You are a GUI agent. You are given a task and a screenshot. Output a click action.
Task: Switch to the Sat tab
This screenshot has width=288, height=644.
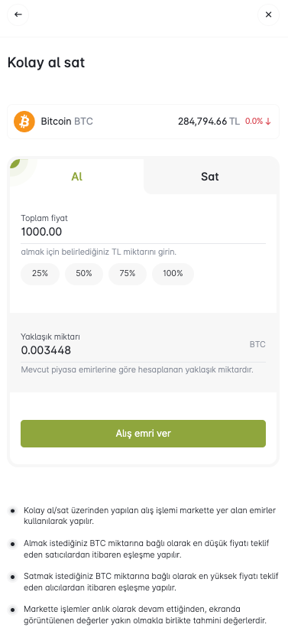click(209, 177)
